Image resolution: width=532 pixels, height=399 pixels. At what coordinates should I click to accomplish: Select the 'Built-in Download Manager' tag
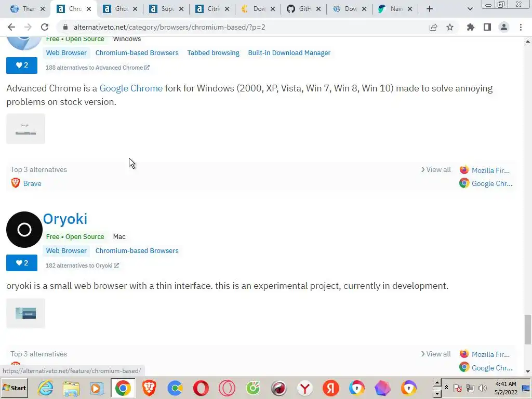point(289,53)
